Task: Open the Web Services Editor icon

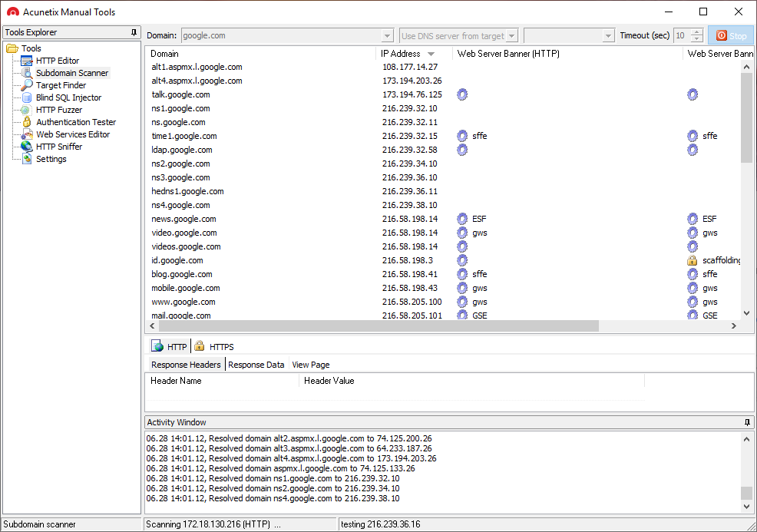Action: [x=27, y=134]
